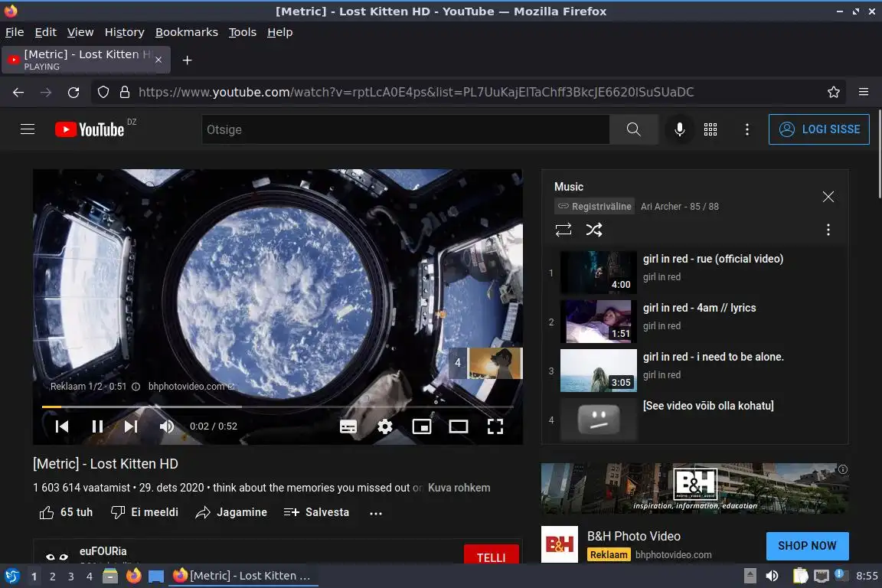The height and width of the screenshot is (588, 882).
Task: Open the YouTube apps grid
Action: coord(710,129)
